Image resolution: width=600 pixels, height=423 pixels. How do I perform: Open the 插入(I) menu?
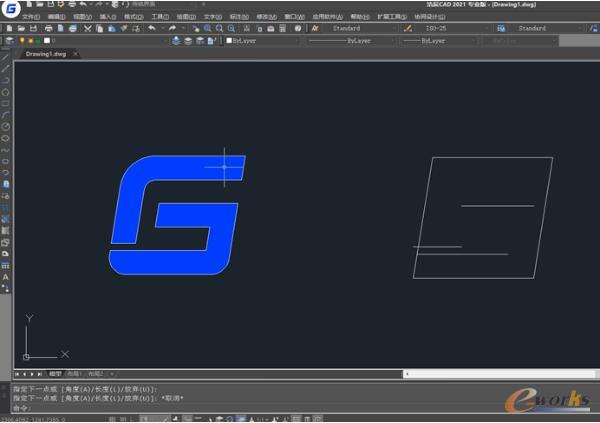pos(108,17)
